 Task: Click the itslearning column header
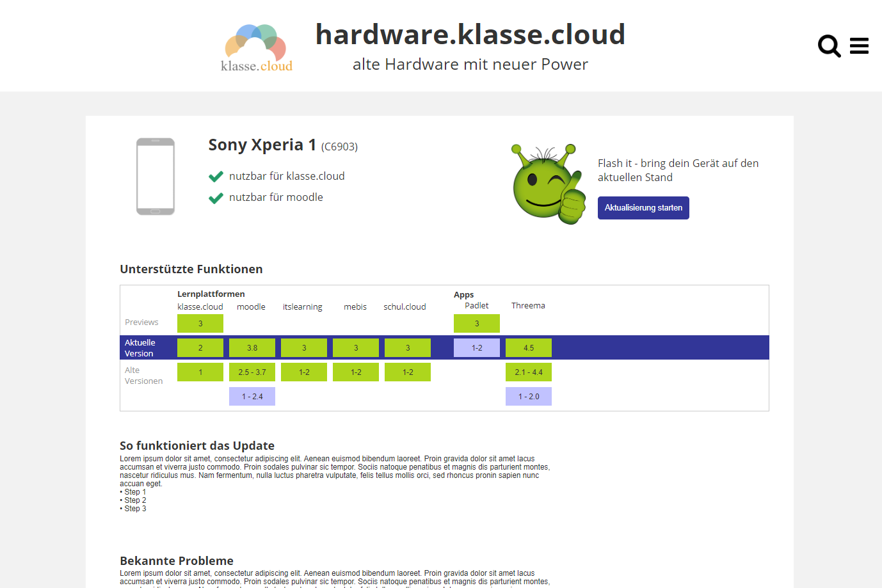click(303, 307)
